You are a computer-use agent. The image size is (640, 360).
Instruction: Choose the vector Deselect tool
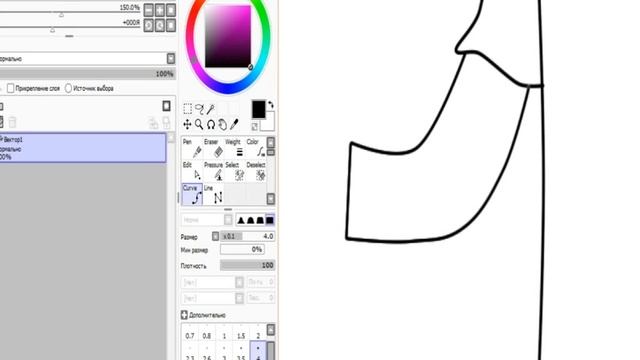point(256,171)
